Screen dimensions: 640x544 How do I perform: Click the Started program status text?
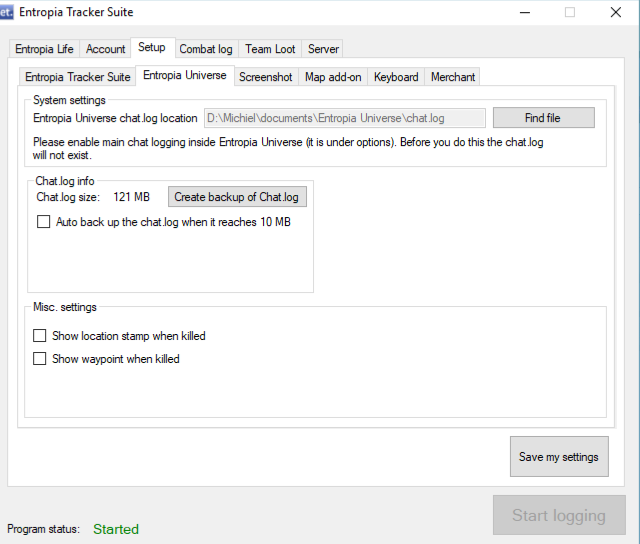[116, 529]
